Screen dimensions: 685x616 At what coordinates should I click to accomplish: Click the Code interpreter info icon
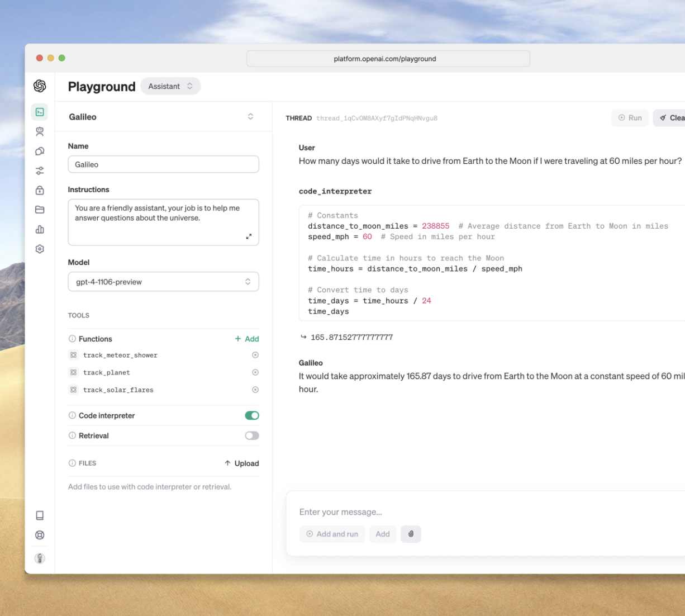(72, 415)
